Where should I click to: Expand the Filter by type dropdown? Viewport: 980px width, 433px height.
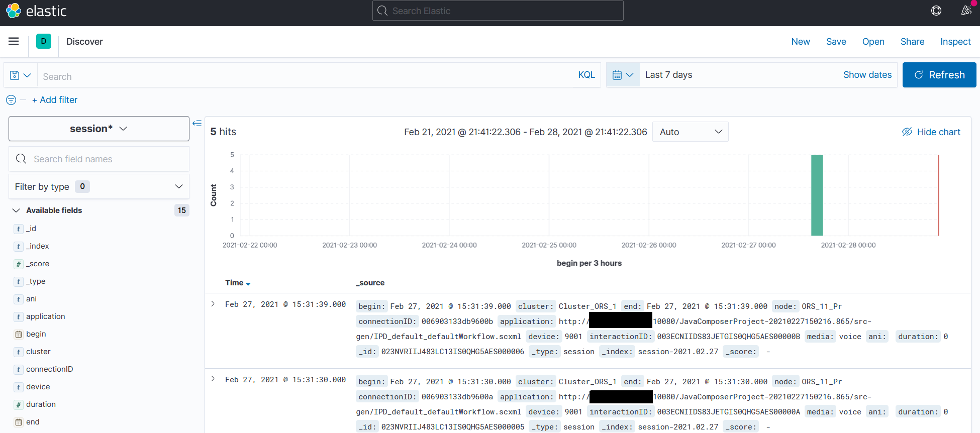(x=99, y=186)
